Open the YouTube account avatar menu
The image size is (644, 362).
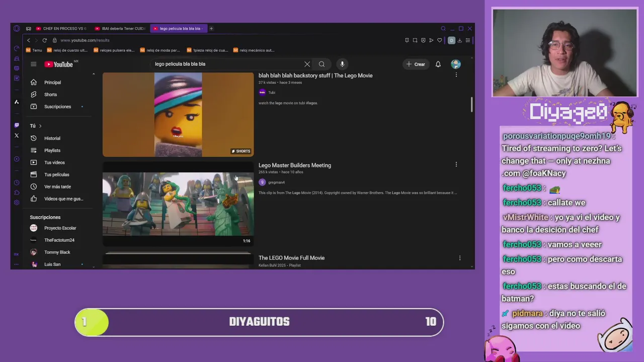(x=456, y=64)
